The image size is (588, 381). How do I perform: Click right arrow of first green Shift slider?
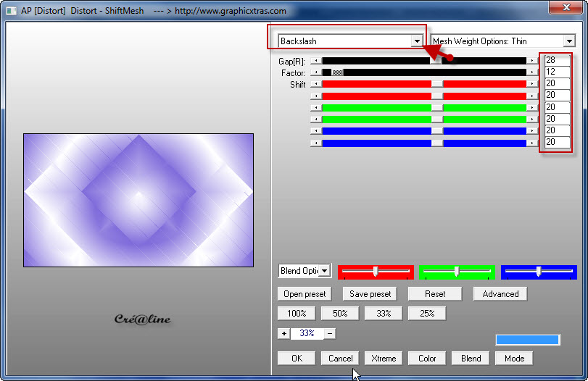[533, 107]
